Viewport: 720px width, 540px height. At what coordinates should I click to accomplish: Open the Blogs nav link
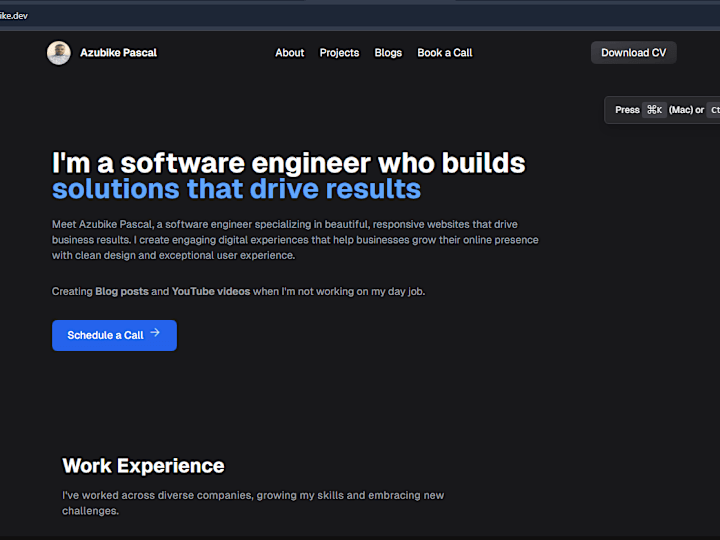388,53
